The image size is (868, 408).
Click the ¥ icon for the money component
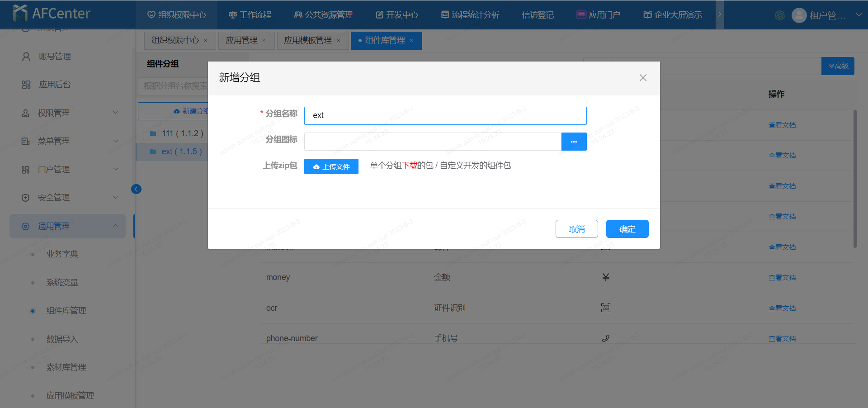point(606,277)
